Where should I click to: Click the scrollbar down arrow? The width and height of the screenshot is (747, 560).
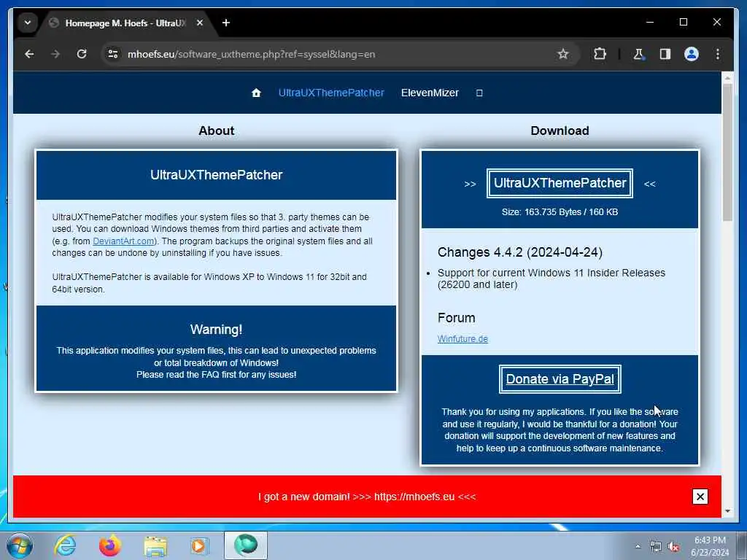(727, 511)
